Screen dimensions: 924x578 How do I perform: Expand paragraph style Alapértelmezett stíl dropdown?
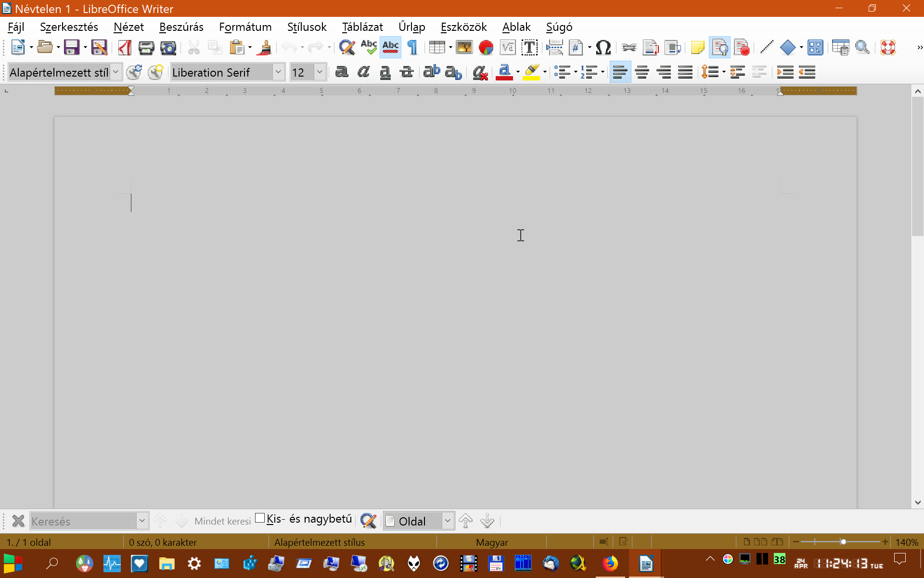pyautogui.click(x=115, y=72)
